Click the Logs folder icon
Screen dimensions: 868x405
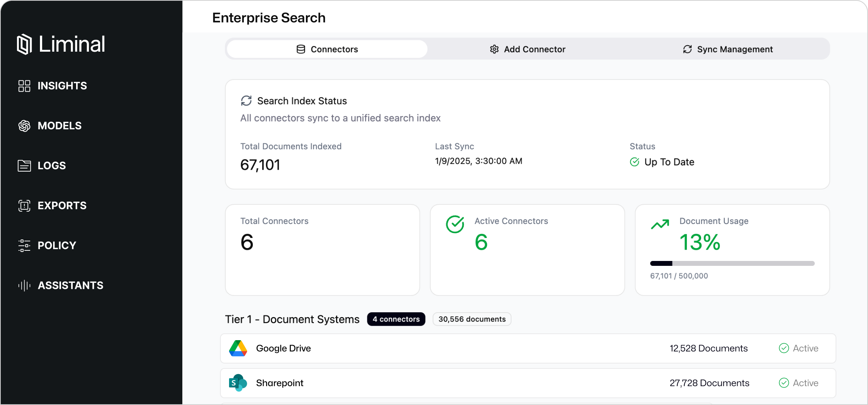tap(24, 166)
